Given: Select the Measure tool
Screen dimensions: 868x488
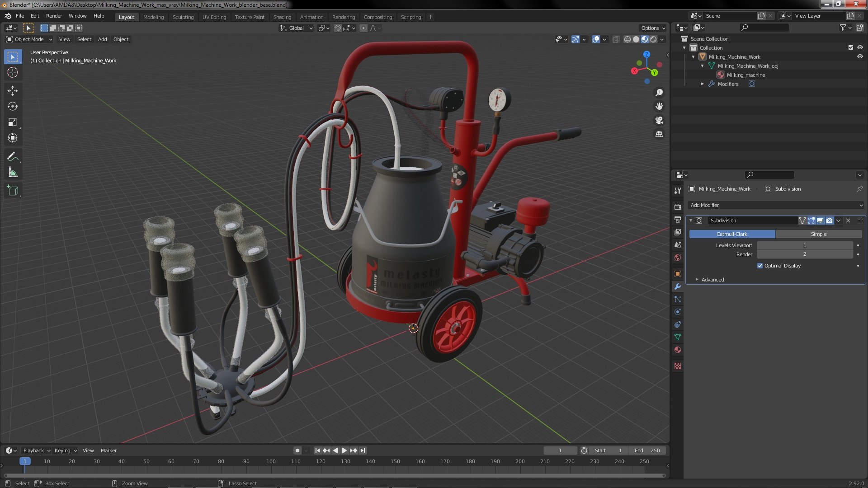Looking at the screenshot, I should pos(13,173).
